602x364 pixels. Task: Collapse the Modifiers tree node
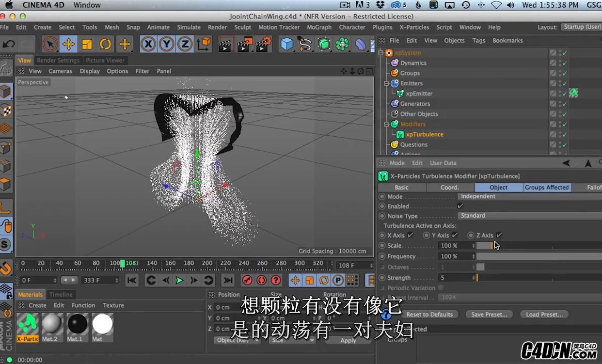coord(387,124)
